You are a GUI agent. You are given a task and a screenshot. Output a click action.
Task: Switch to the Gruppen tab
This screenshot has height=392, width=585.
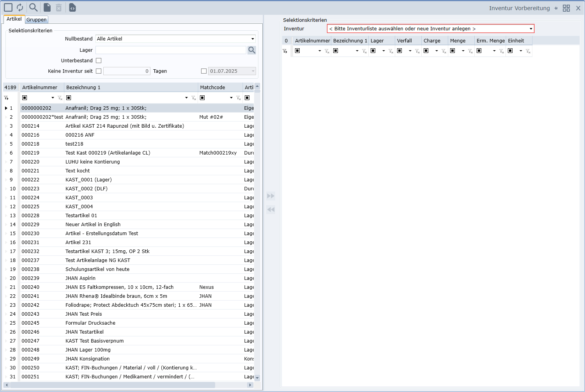(x=37, y=19)
